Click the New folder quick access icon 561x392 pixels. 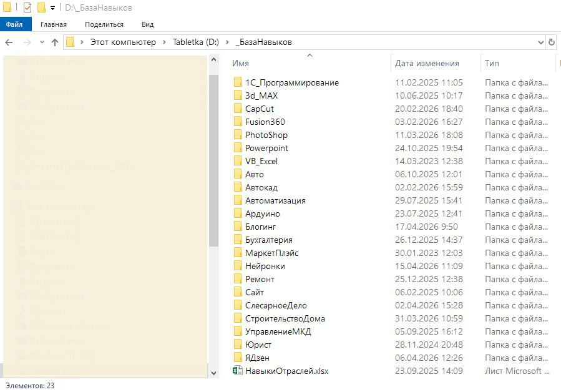pyautogui.click(x=42, y=7)
